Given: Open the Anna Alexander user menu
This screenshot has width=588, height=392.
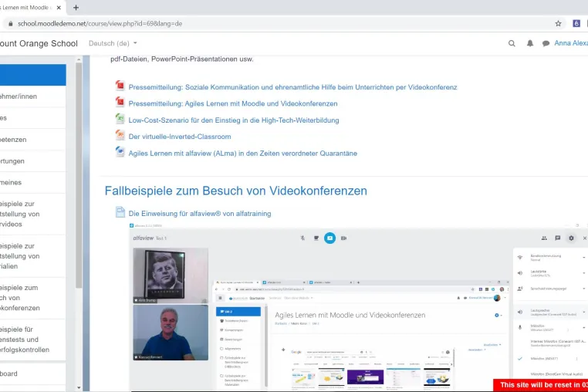Looking at the screenshot, I should 571,43.
